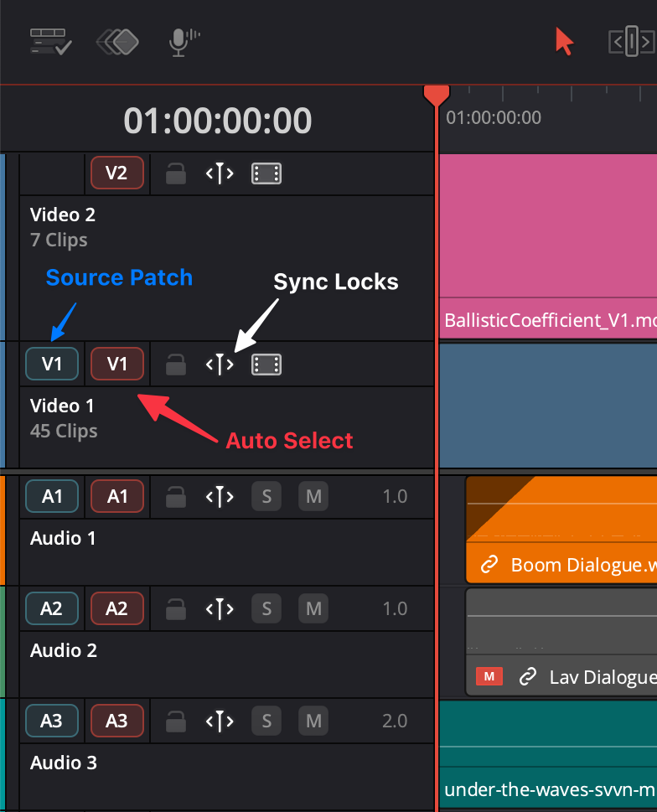Solo the Audio 2 track
This screenshot has width=657, height=812.
click(266, 608)
